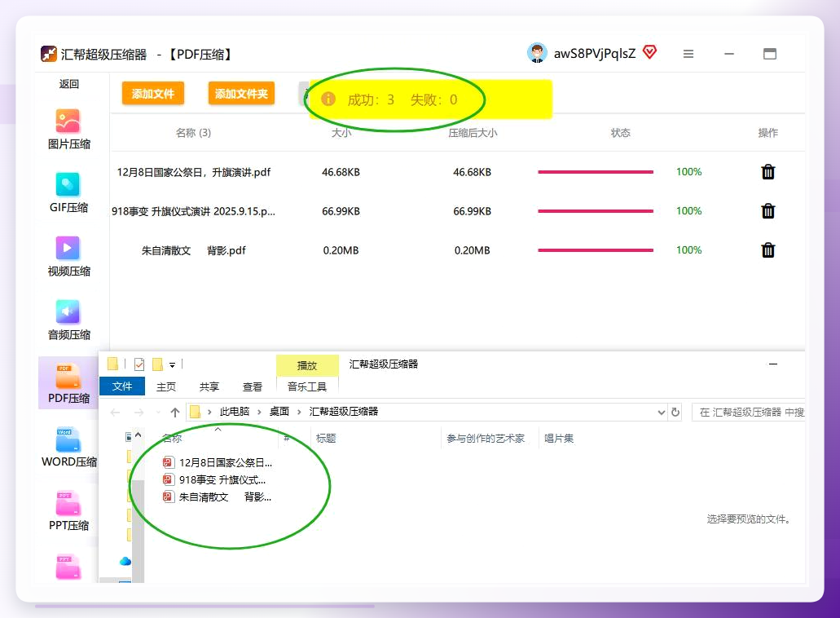
Task: Open the 音频压缩 audio compression tool
Action: [x=68, y=320]
